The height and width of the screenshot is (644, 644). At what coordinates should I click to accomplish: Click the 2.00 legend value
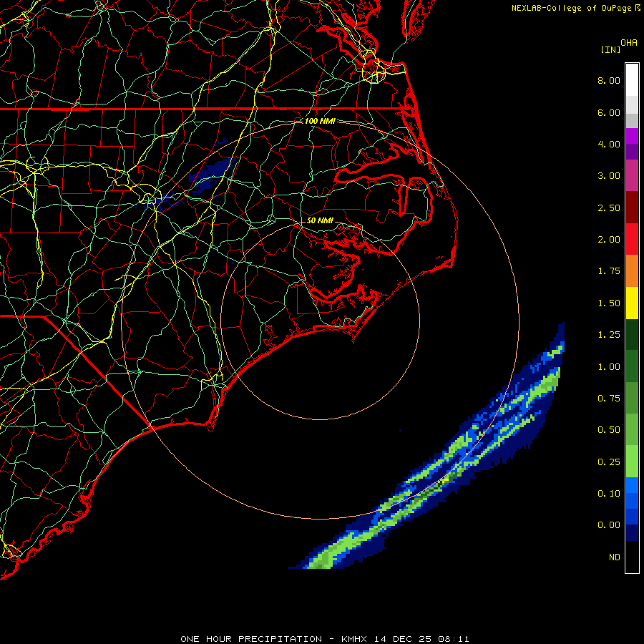609,240
